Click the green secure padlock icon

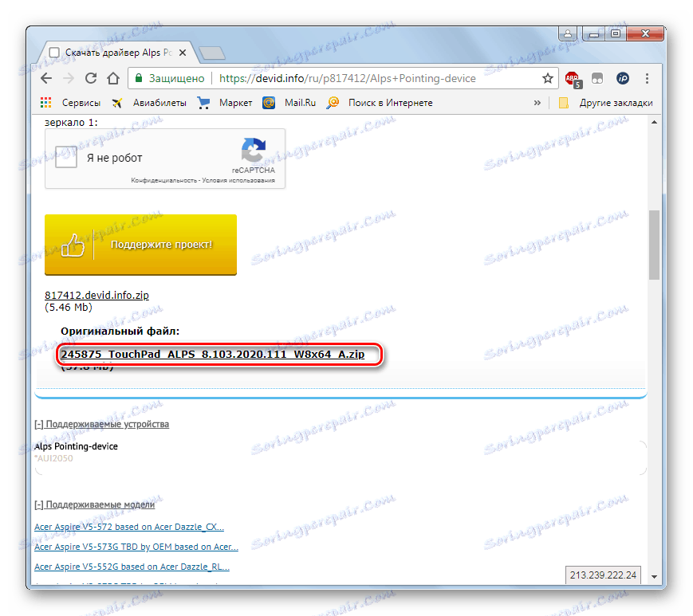coord(139,79)
